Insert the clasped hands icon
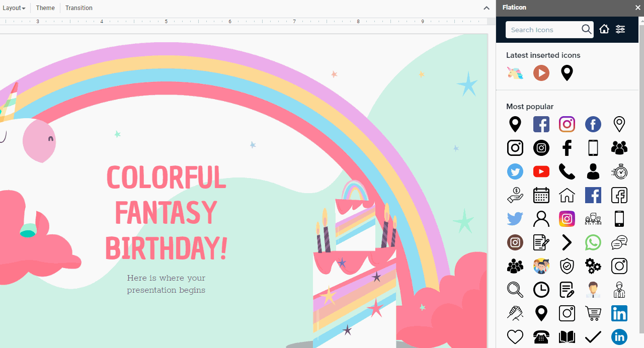This screenshot has height=348, width=644. [515, 313]
